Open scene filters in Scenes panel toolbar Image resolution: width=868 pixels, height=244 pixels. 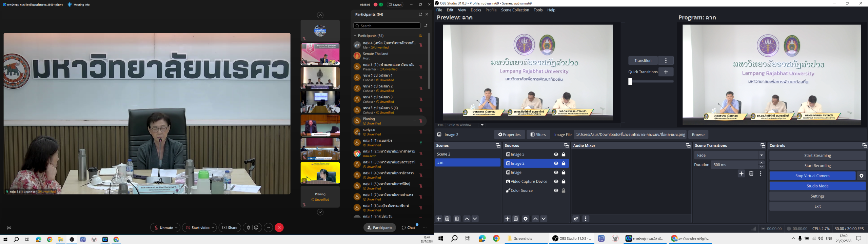tap(457, 219)
